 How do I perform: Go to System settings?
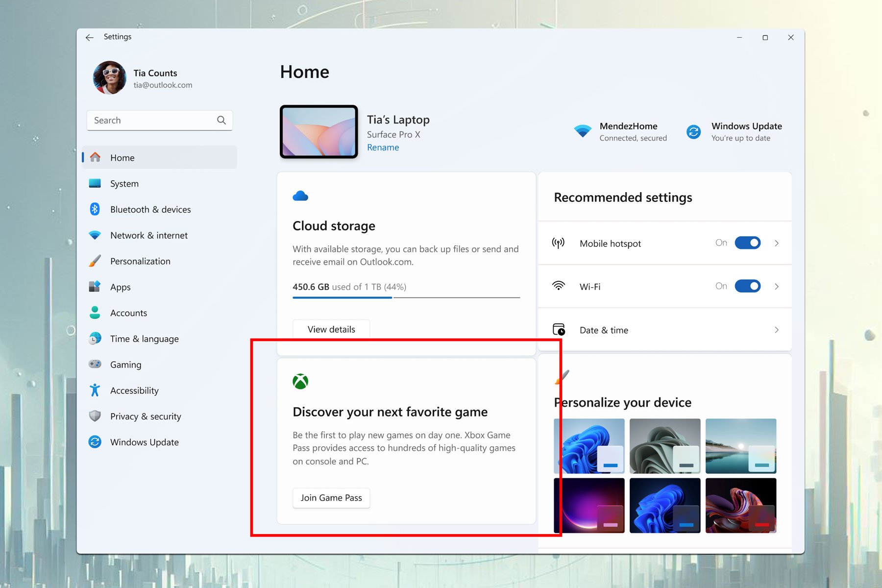(x=160, y=183)
